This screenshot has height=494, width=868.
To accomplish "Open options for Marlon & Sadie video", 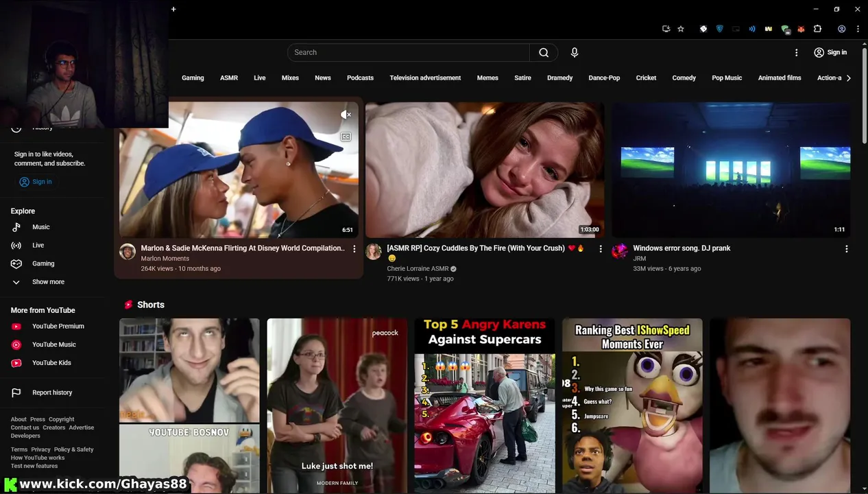I will (354, 248).
